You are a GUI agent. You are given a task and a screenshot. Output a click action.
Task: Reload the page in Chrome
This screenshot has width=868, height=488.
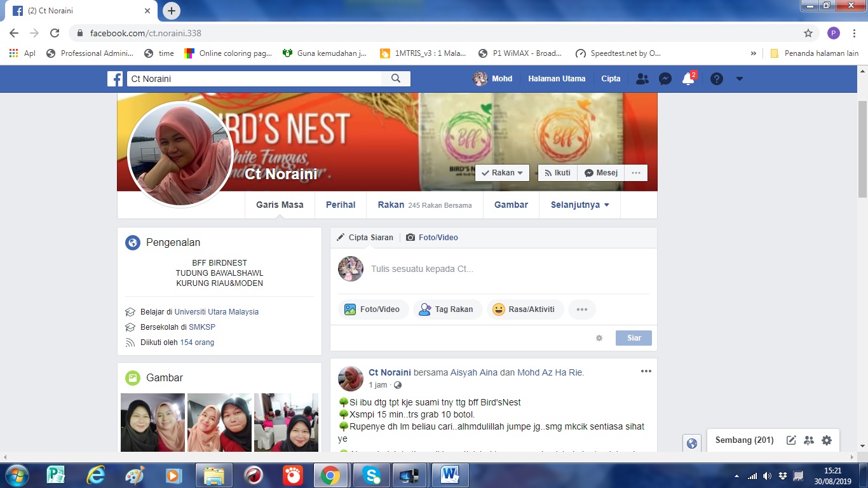coord(55,33)
